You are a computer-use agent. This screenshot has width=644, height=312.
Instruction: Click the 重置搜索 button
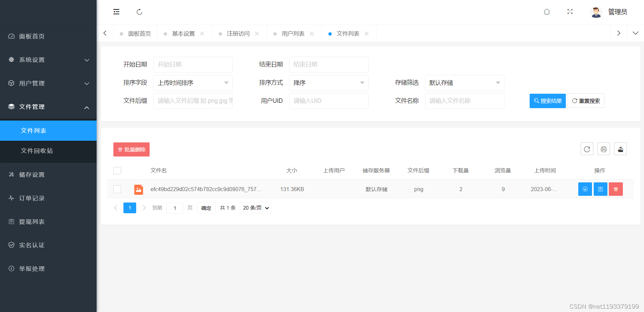tap(586, 101)
